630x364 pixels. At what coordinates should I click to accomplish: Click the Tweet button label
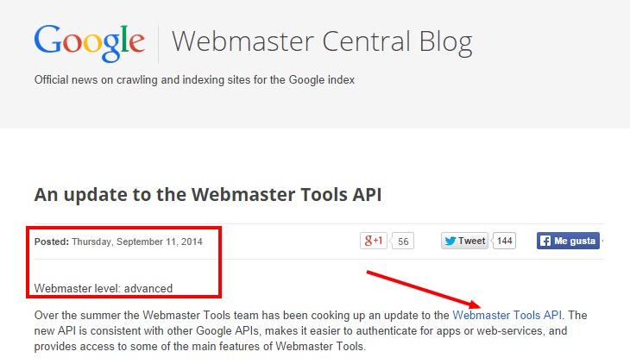pos(472,241)
